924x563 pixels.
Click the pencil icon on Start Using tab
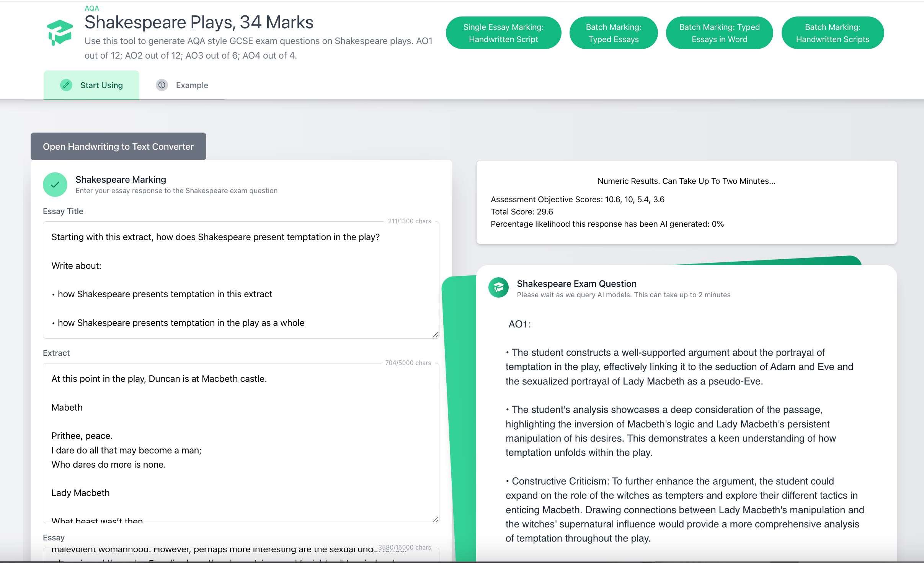click(66, 85)
